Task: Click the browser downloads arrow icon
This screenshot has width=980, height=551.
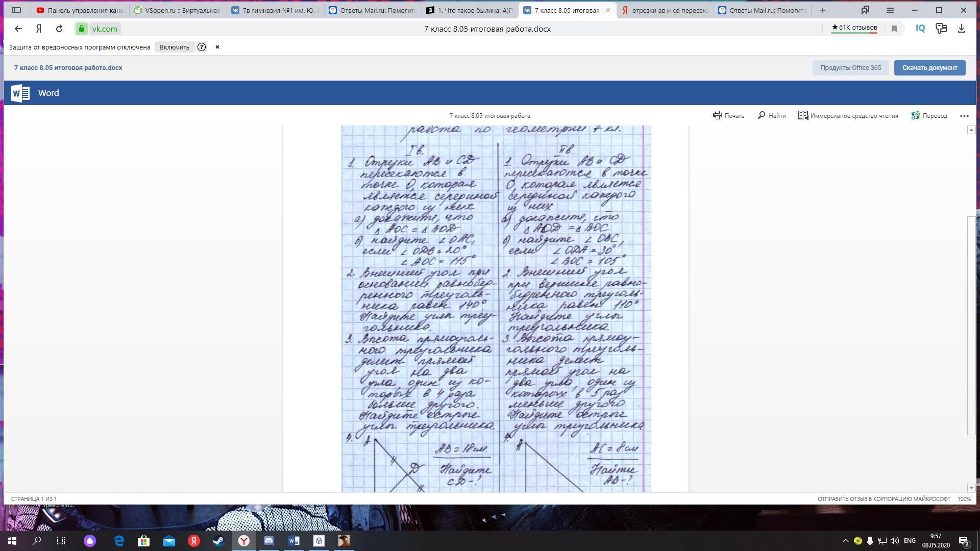Action: point(962,29)
